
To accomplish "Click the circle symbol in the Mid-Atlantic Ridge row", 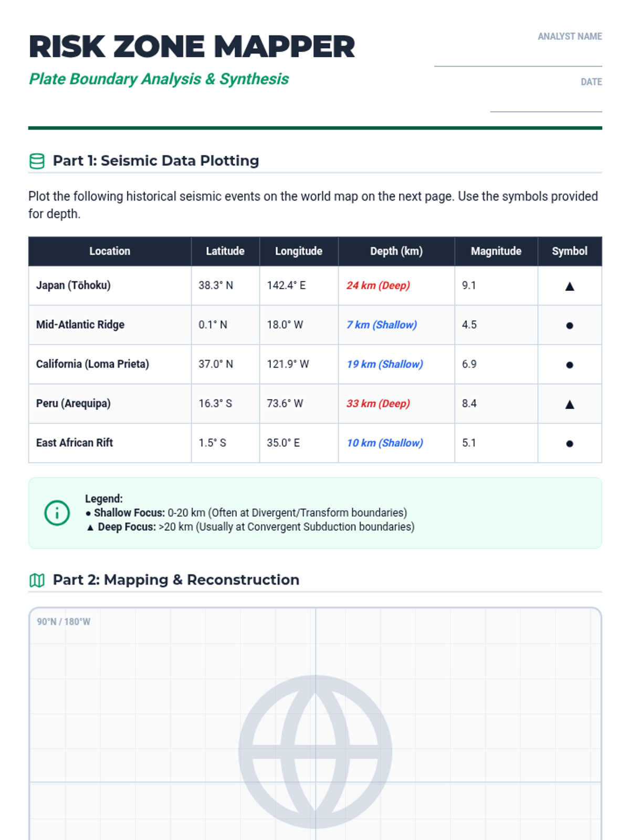I will point(570,325).
